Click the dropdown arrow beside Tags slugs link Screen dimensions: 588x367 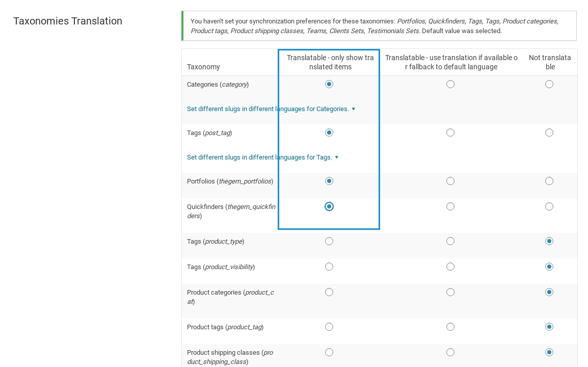[337, 158]
